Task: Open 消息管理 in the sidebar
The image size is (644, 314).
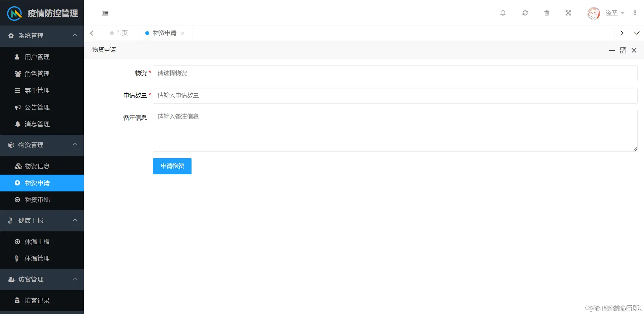Action: pos(42,124)
